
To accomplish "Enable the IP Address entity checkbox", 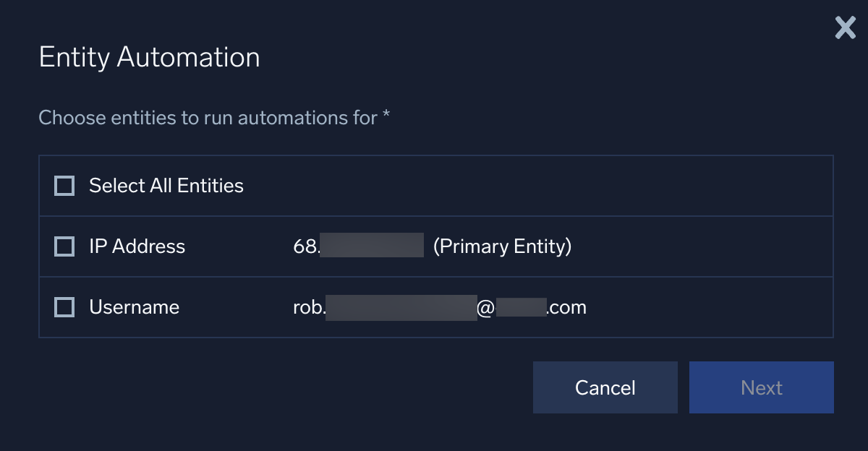I will coord(64,246).
